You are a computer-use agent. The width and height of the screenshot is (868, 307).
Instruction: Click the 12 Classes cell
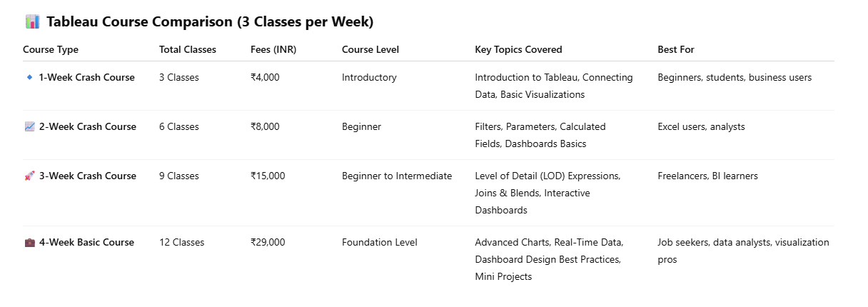pos(181,242)
